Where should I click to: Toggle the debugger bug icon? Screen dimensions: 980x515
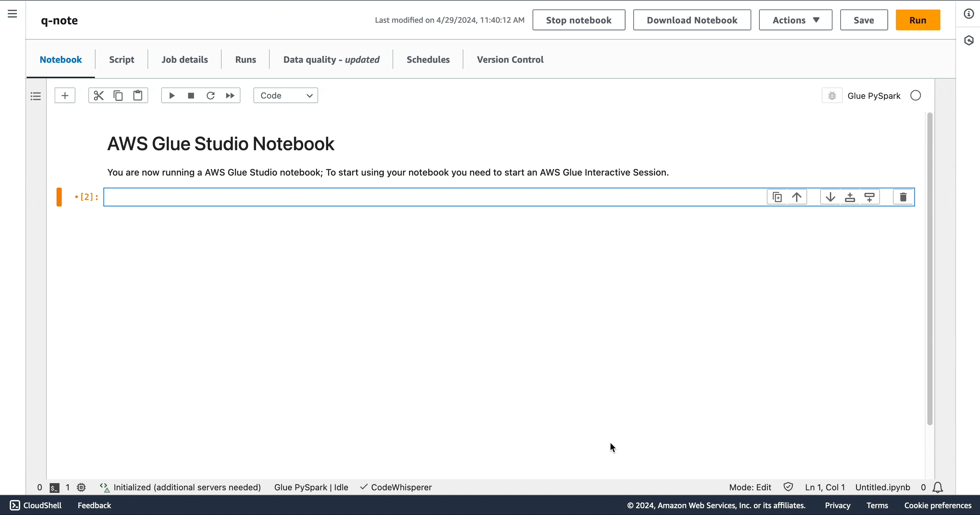coord(832,96)
